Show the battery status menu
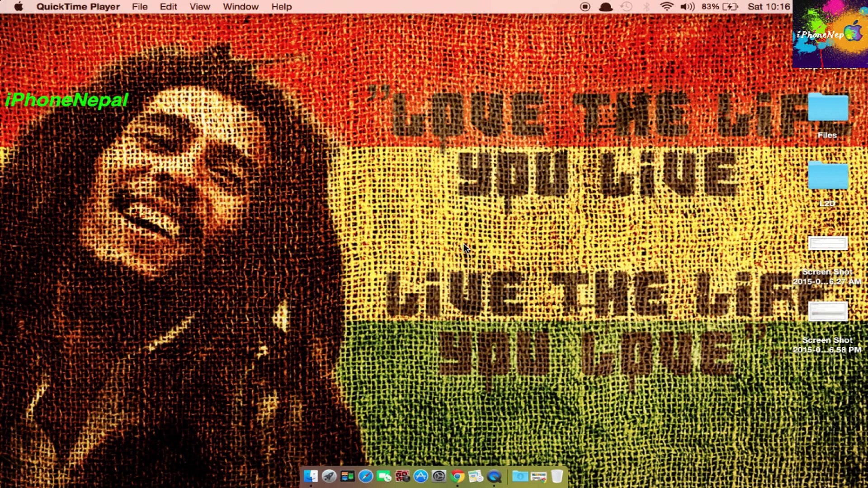Viewport: 868px width, 488px height. tap(730, 7)
